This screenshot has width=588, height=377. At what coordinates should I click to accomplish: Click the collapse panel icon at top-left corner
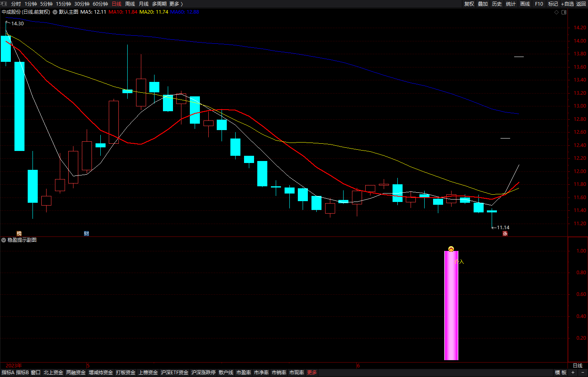coord(4,4)
